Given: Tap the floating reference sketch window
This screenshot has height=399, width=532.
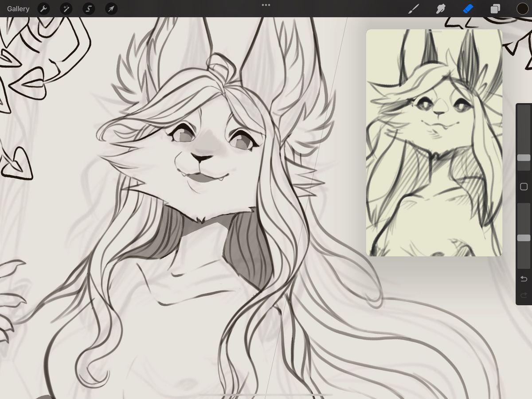Looking at the screenshot, I should [x=434, y=143].
